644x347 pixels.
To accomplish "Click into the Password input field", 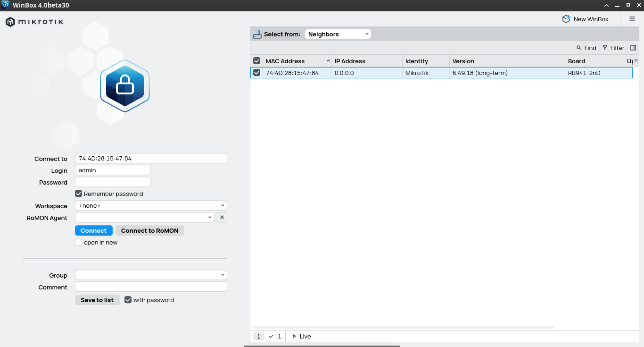I will click(113, 182).
